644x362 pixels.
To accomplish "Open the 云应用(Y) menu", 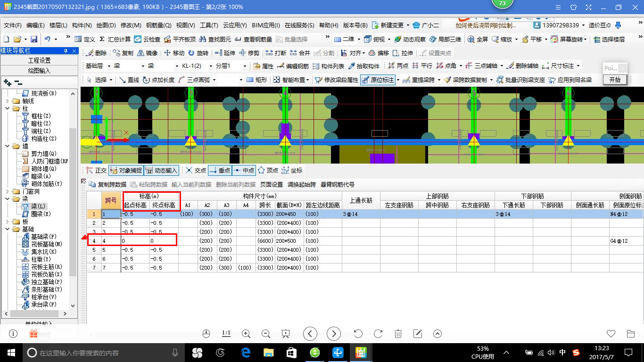I will point(235,25).
